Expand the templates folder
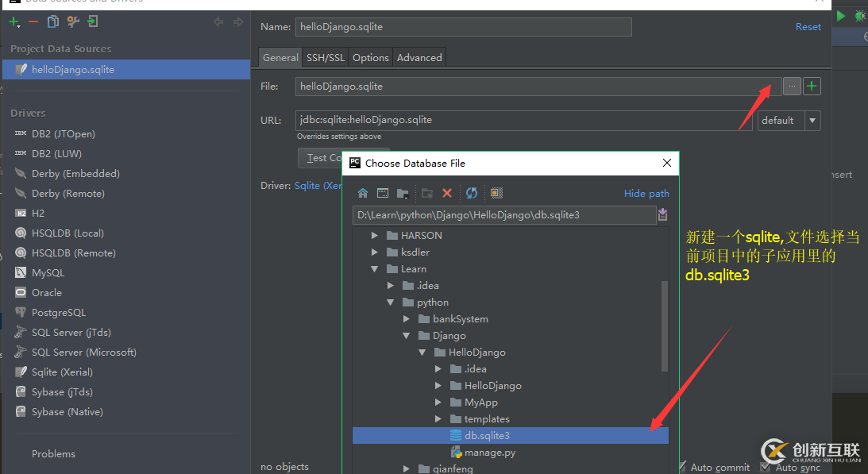This screenshot has width=868, height=474. 438,418
